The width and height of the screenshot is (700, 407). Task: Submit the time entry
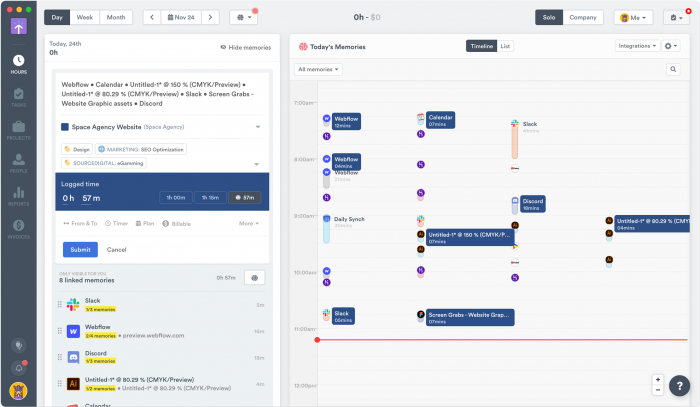click(x=80, y=249)
